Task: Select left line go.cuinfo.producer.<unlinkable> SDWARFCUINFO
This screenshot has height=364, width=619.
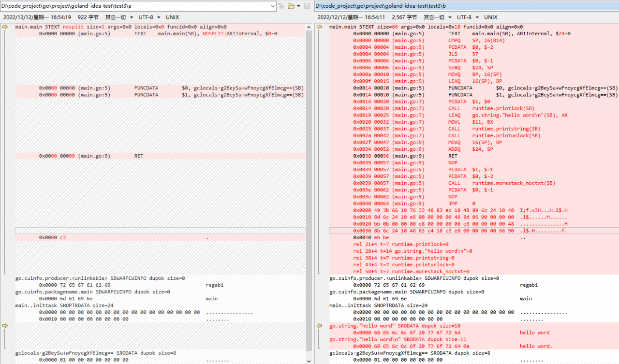Action: [160, 278]
